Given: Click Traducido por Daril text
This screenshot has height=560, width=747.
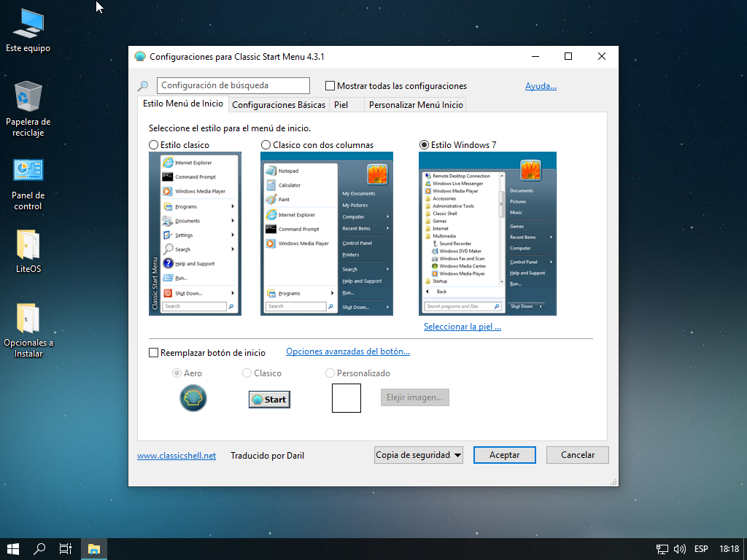Looking at the screenshot, I should click(267, 456).
